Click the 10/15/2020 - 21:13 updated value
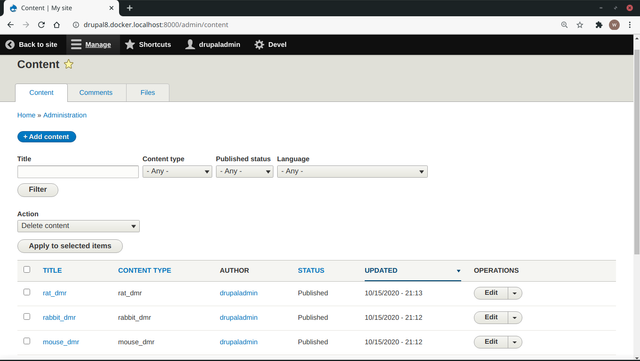 pyautogui.click(x=393, y=293)
